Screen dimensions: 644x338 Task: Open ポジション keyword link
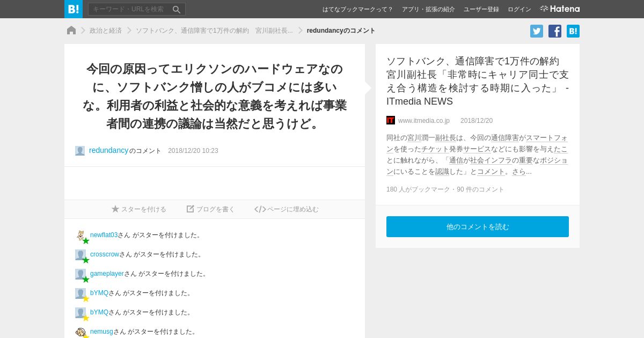pos(553,160)
